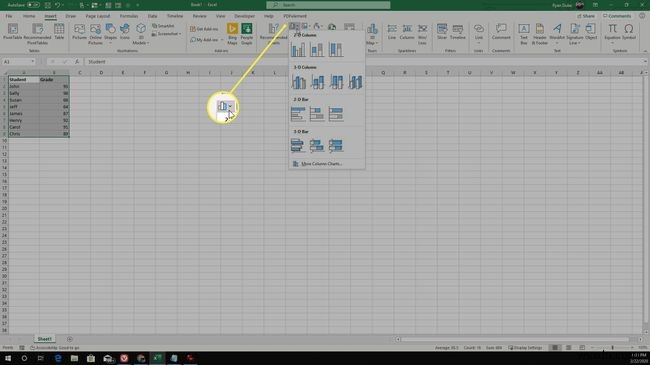Switch to the Draw tab
Image resolution: width=650 pixels, height=365 pixels.
point(70,16)
